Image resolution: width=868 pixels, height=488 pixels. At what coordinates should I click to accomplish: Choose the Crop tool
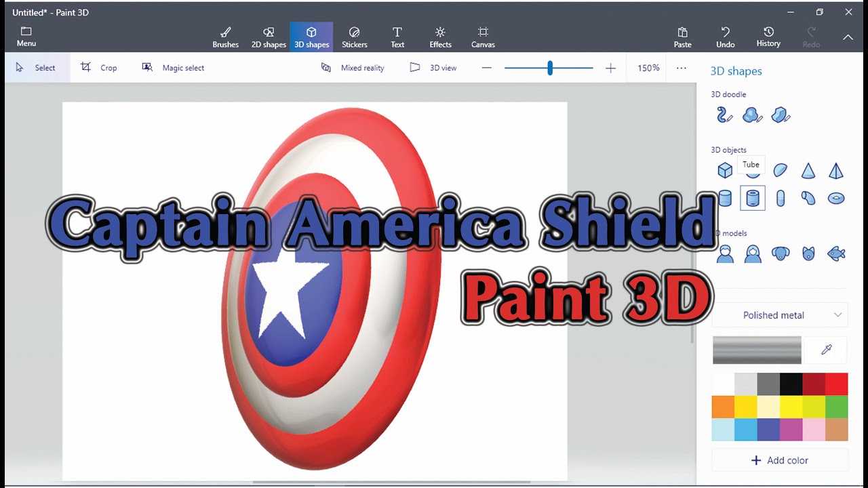(x=99, y=68)
